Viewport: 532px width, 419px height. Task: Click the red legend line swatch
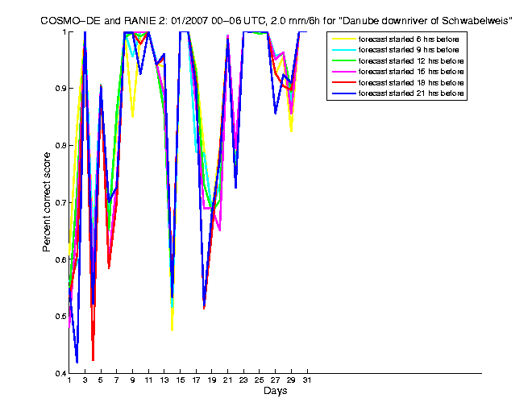[344, 82]
